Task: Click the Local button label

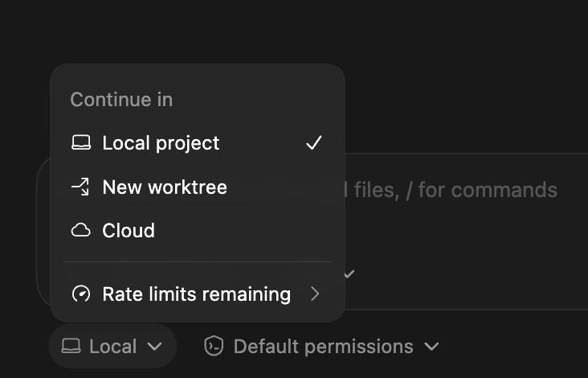Action: coord(113,346)
